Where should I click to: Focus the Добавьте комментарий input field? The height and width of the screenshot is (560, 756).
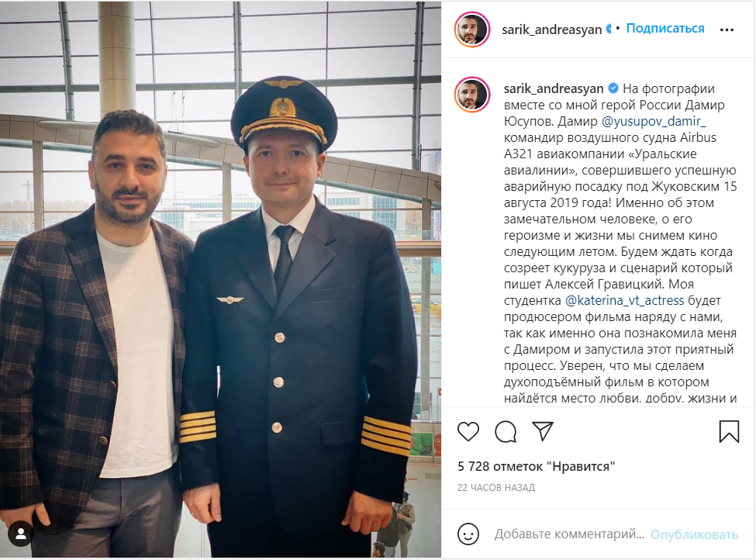coord(569,534)
